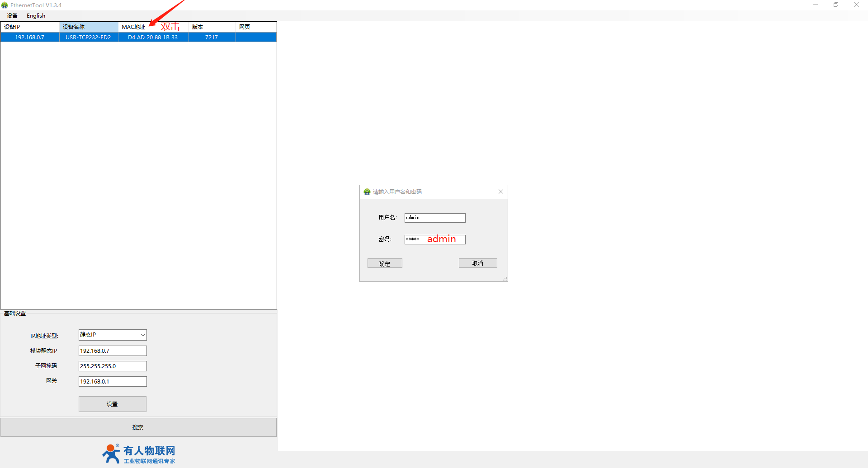The height and width of the screenshot is (468, 868).
Task: Sort by 设备名称 column header
Action: [89, 27]
